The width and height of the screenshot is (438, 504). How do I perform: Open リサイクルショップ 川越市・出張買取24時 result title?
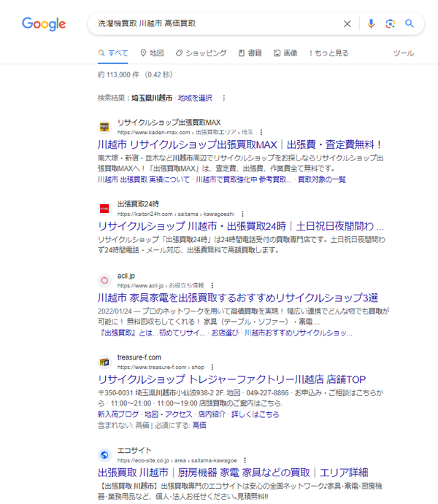point(241,226)
